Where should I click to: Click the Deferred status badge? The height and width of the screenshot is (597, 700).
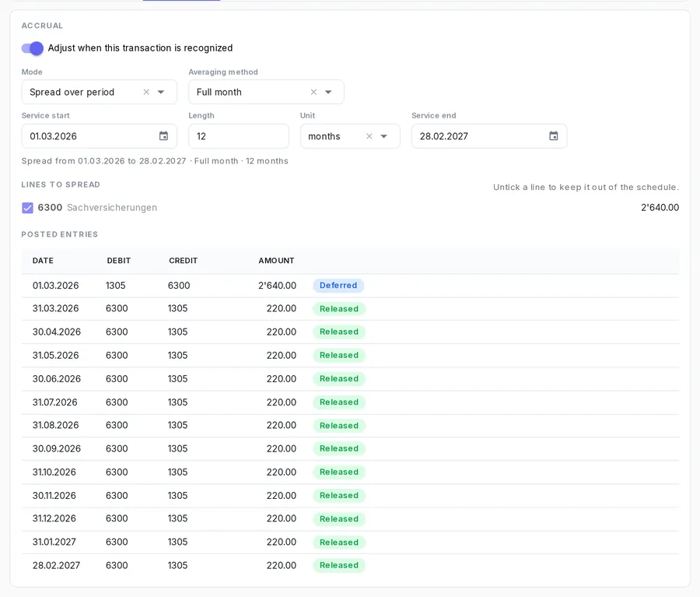[x=338, y=286]
